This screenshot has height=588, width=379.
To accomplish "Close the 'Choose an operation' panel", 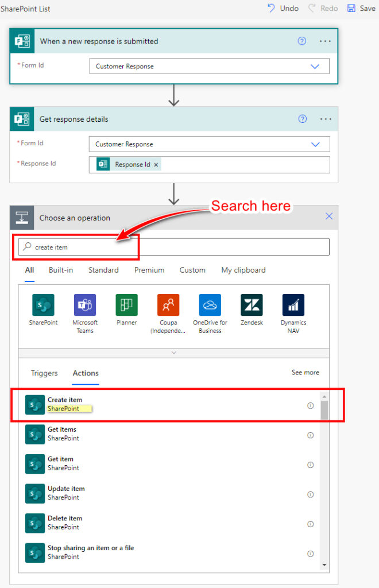I will 329,216.
